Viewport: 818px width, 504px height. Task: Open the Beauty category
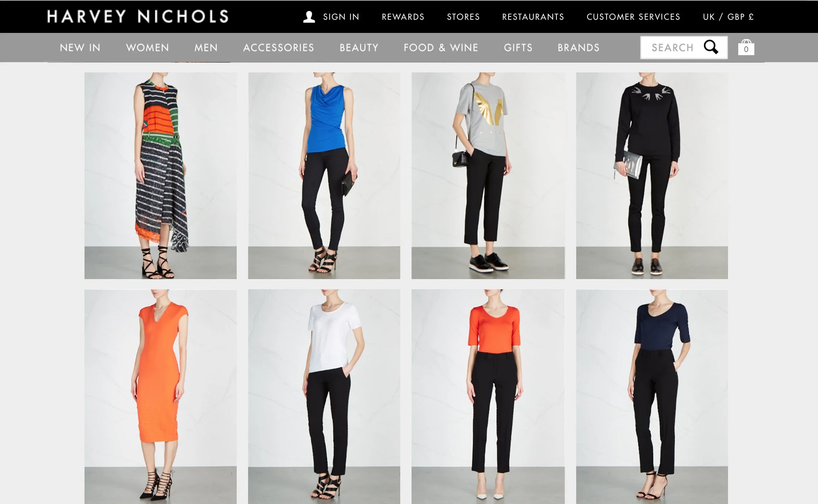click(359, 48)
